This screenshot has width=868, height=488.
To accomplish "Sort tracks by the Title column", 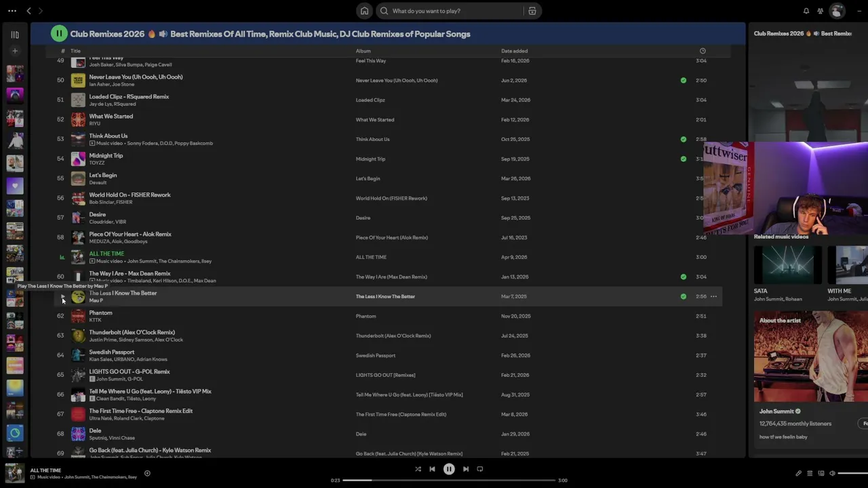I will [x=75, y=51].
